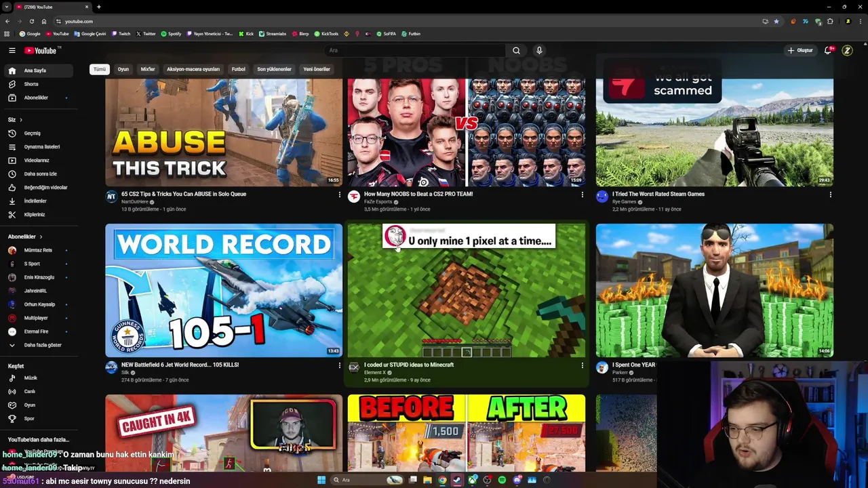This screenshot has width=868, height=488.
Task: Expand Daha fazla göster
Action: pyautogui.click(x=39, y=345)
